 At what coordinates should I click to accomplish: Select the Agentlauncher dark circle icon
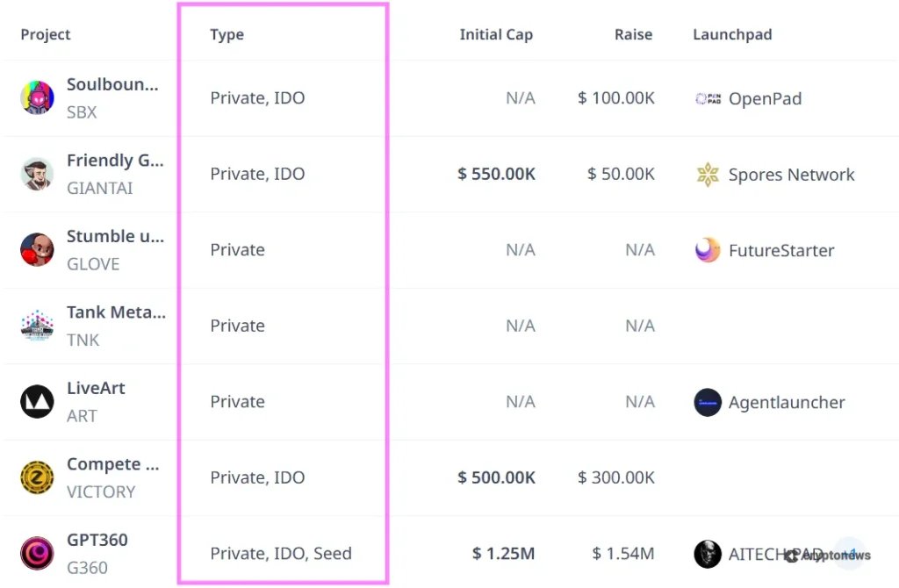pos(707,402)
